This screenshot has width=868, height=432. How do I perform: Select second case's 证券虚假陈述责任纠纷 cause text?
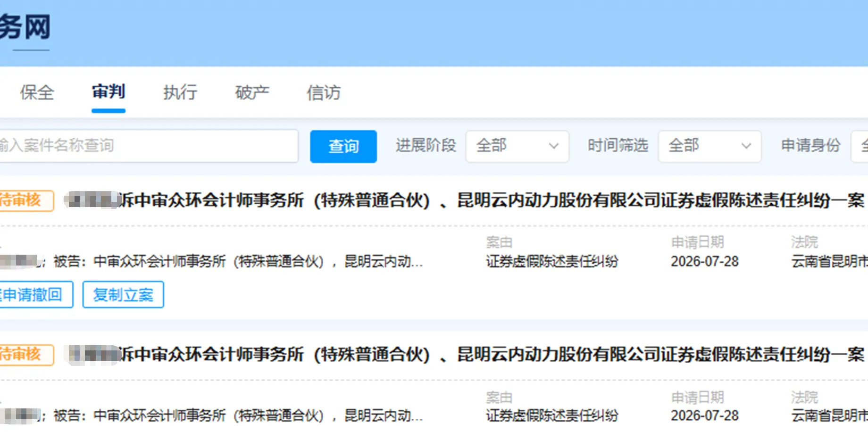552,415
